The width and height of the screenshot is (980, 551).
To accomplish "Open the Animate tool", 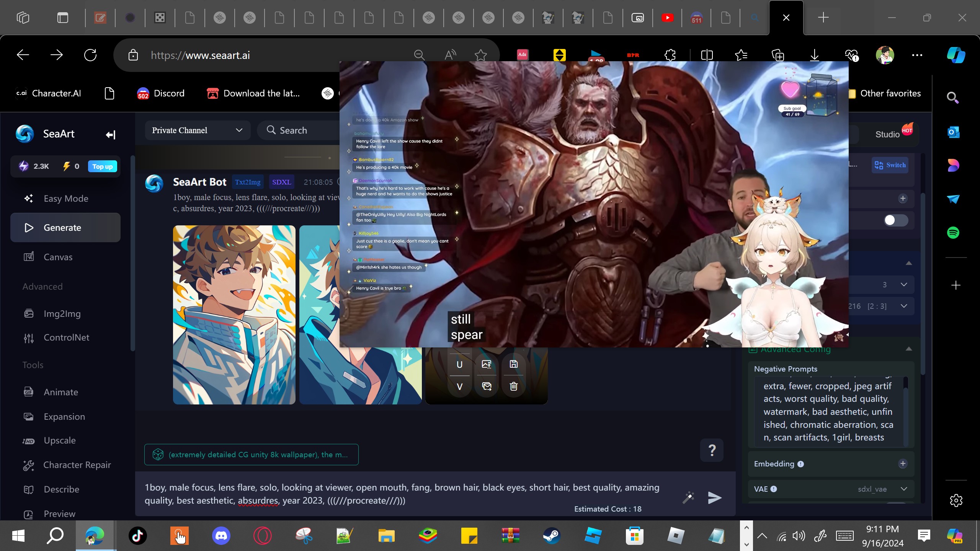I will tap(65, 392).
